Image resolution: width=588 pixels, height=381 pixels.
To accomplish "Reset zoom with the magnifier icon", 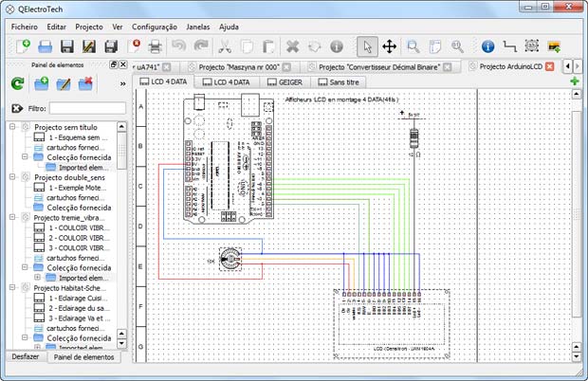I will click(457, 46).
